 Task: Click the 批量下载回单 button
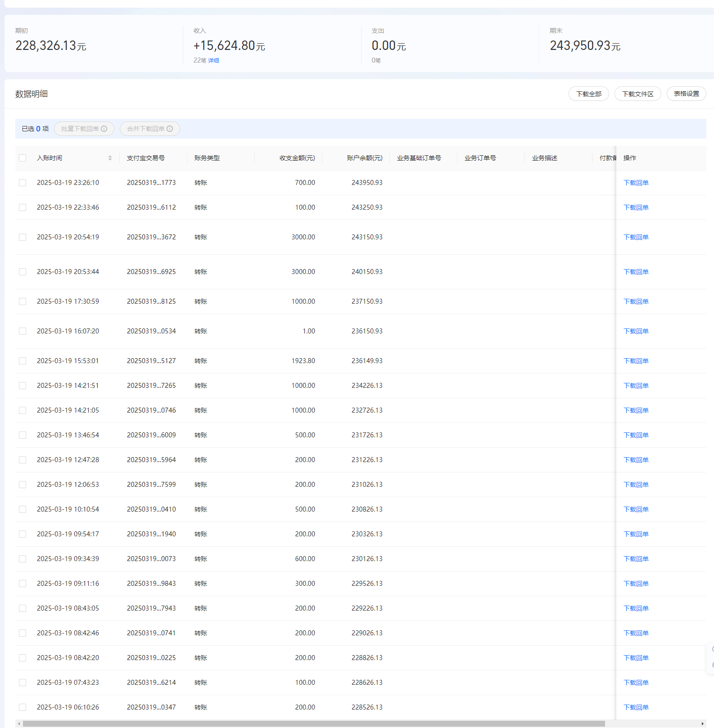pos(84,129)
